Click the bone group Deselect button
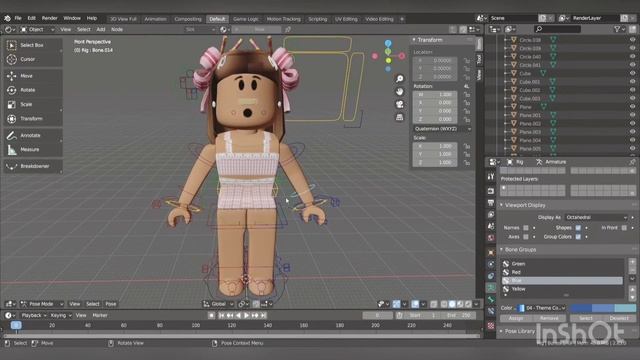 619,318
